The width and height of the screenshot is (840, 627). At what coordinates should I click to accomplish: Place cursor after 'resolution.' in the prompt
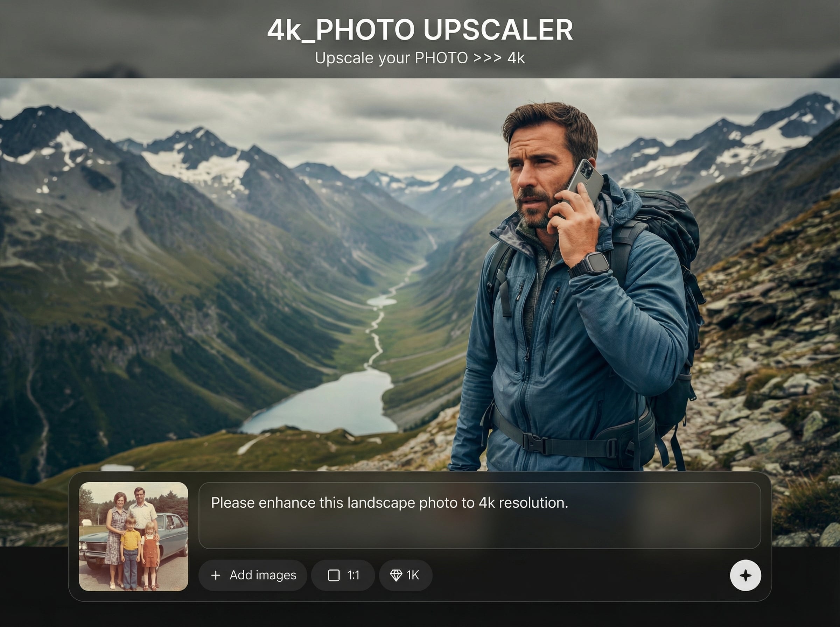[x=569, y=503]
